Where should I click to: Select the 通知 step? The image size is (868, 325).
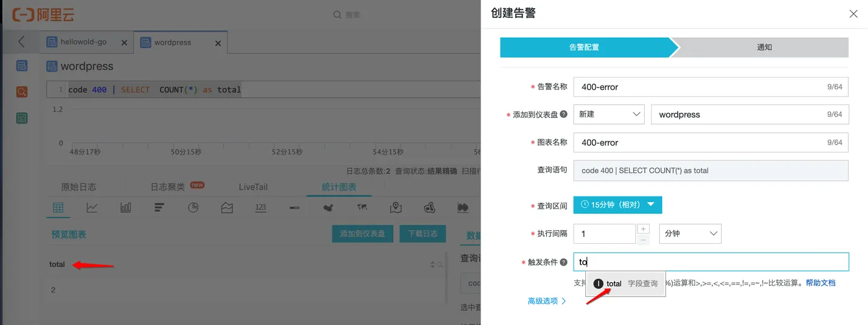point(764,47)
